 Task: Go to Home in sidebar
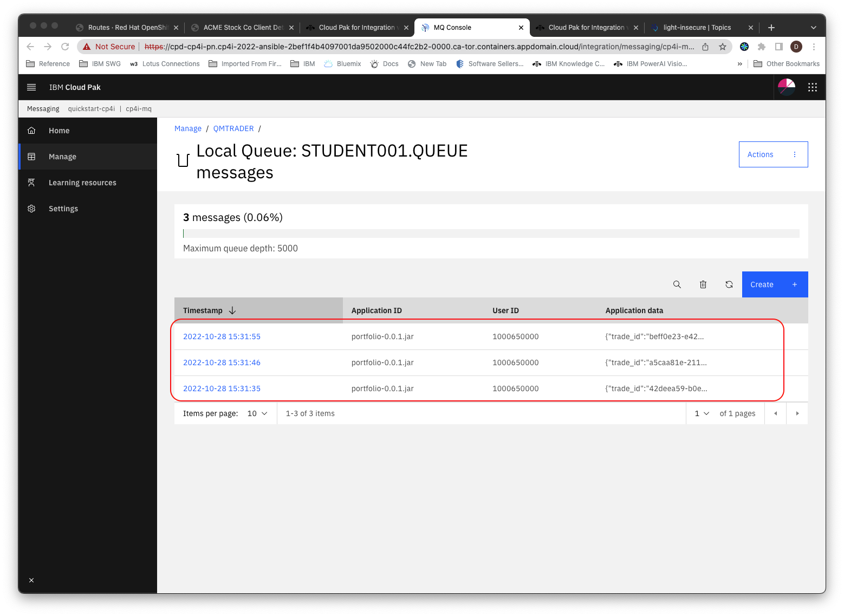tap(88, 131)
